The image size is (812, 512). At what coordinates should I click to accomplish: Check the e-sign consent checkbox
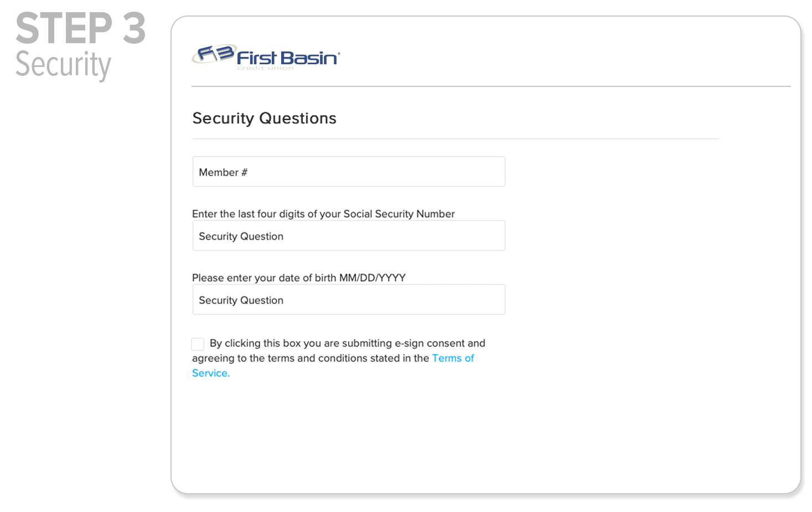198,344
